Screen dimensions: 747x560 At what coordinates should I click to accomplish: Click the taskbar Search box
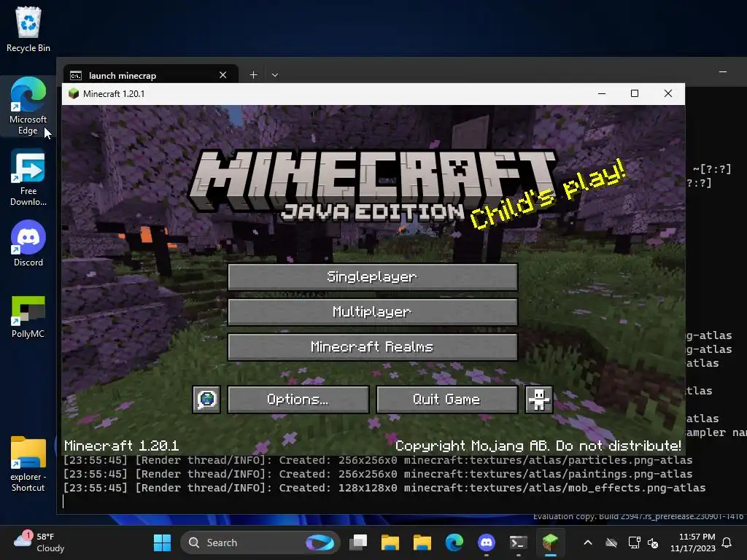(x=260, y=542)
